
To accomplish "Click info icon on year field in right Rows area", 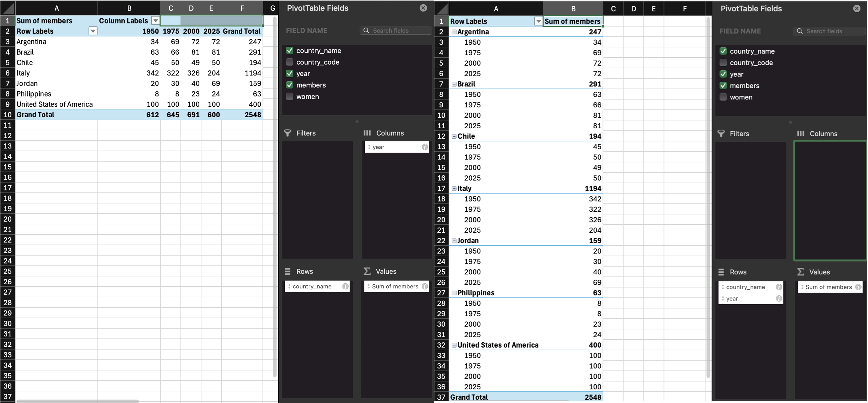I will [779, 299].
